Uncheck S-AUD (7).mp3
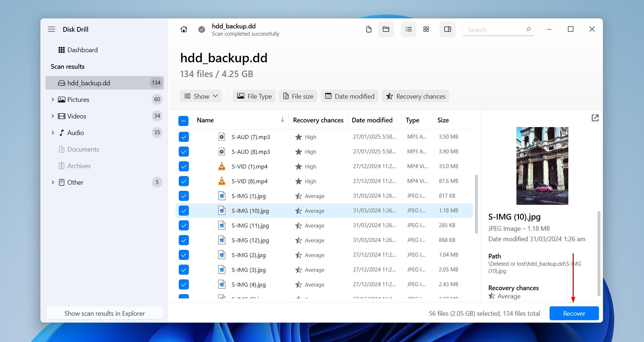The height and width of the screenshot is (342, 644). pos(183,137)
